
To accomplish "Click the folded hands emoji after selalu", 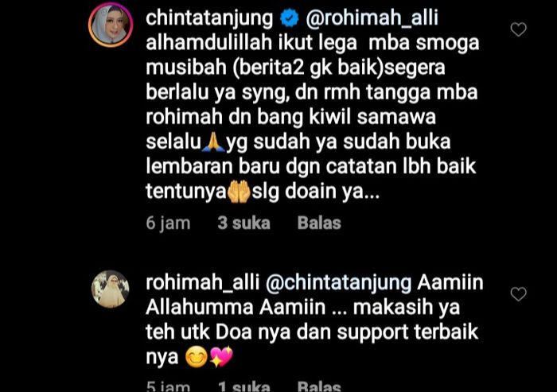I will (213, 142).
